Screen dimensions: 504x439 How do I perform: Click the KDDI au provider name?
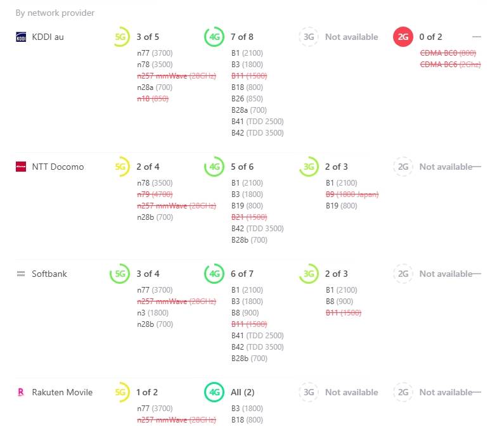[x=48, y=37]
